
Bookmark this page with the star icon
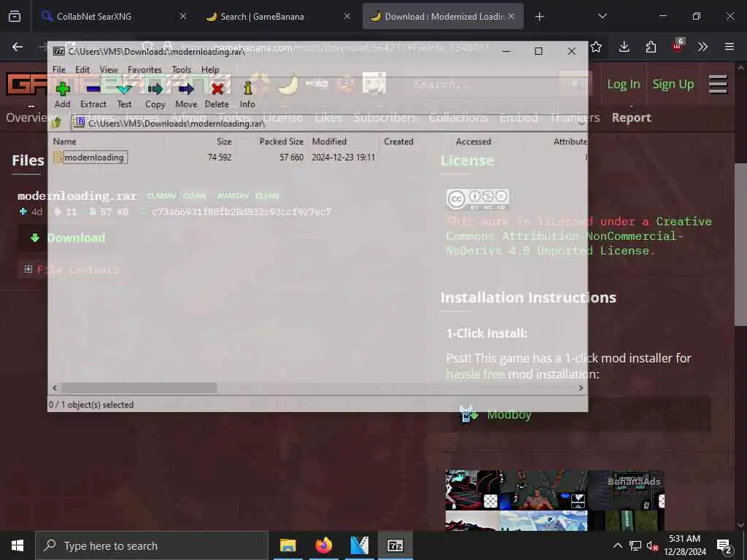(596, 47)
